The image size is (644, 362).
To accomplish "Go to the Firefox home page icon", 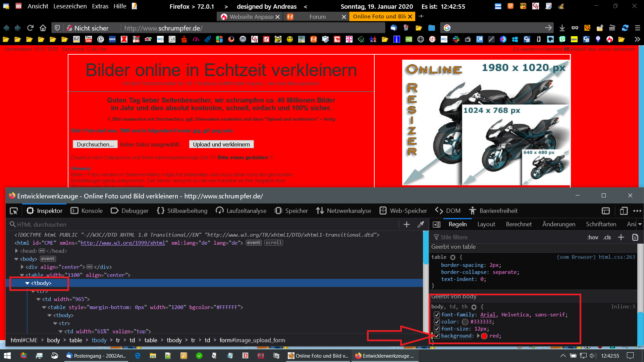I will 43,28.
